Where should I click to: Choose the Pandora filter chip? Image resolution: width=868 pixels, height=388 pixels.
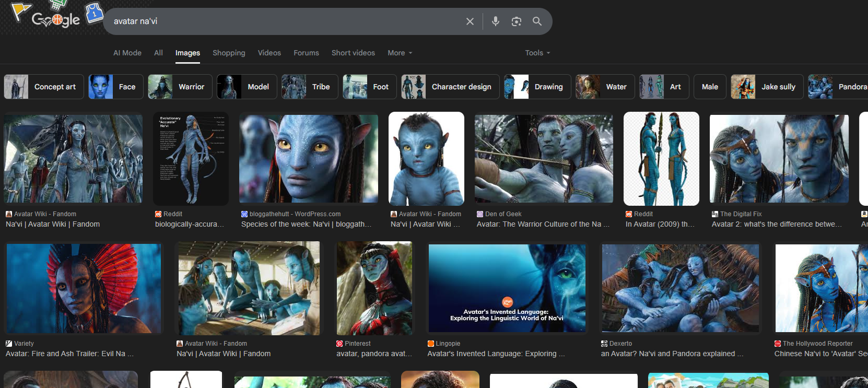click(838, 87)
